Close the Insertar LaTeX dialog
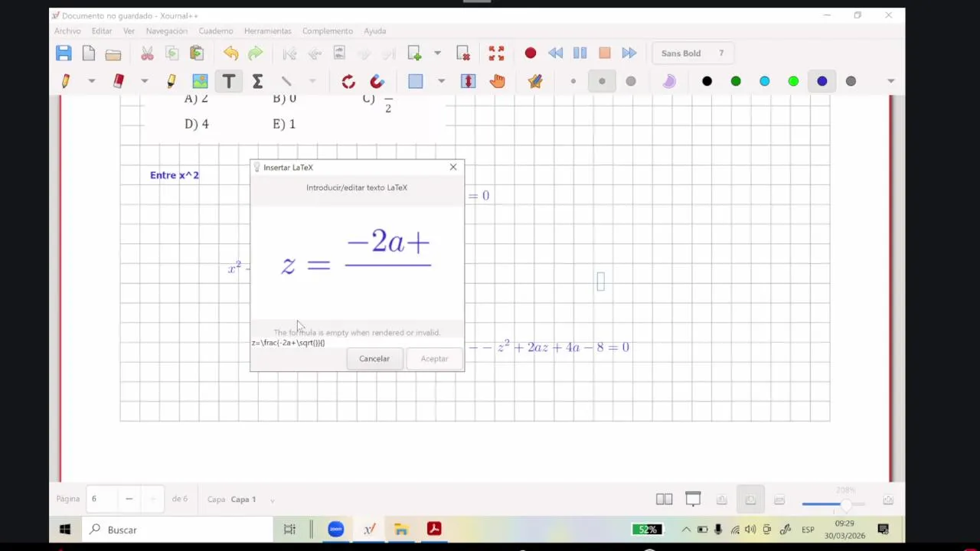 coord(453,167)
